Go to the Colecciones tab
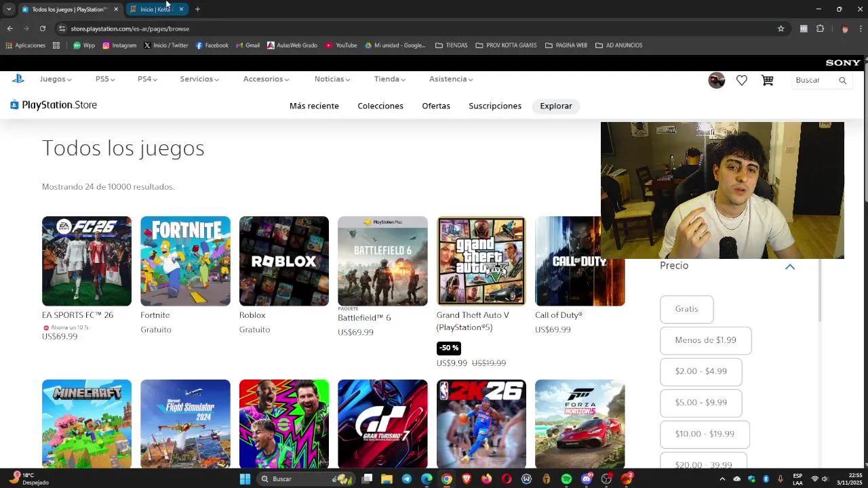The height and width of the screenshot is (488, 868). point(380,106)
